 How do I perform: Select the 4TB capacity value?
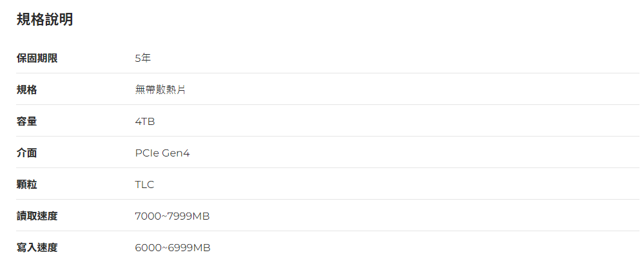144,121
